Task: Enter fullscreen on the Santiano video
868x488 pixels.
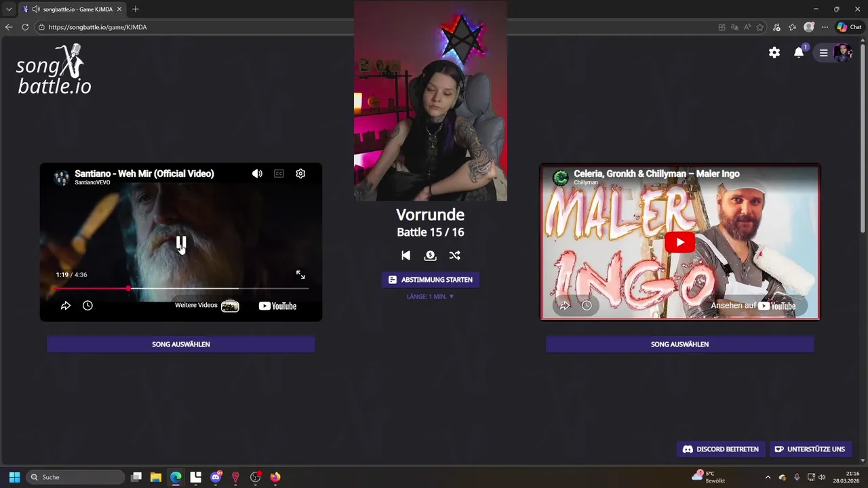Action: pyautogui.click(x=300, y=274)
